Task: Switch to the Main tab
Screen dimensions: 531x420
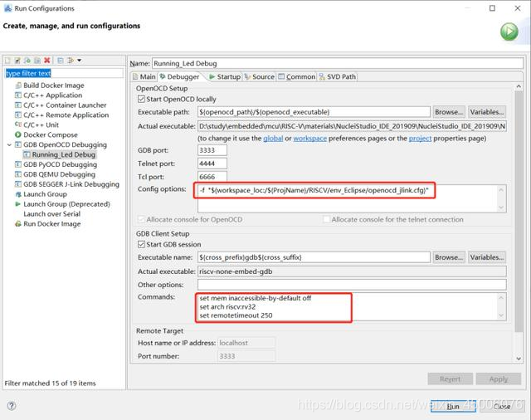Action: click(144, 77)
